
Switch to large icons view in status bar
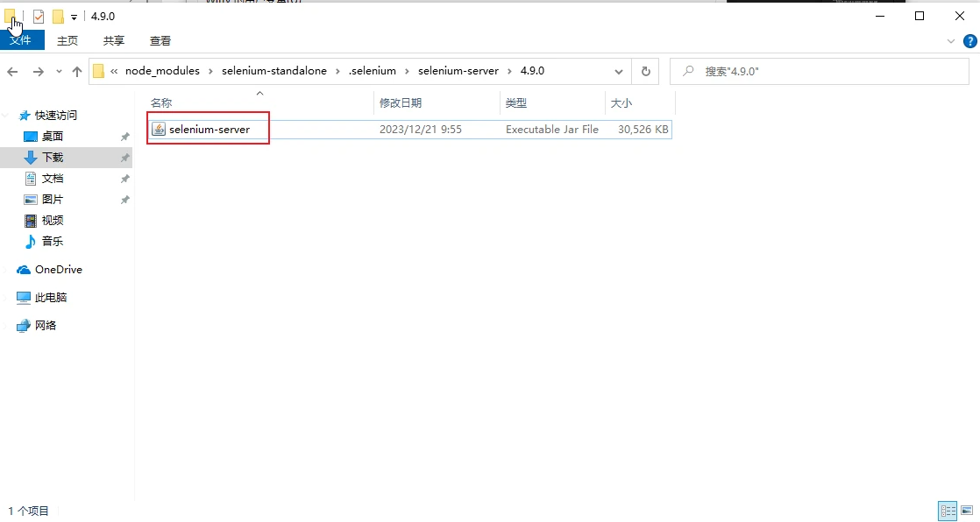[967, 511]
